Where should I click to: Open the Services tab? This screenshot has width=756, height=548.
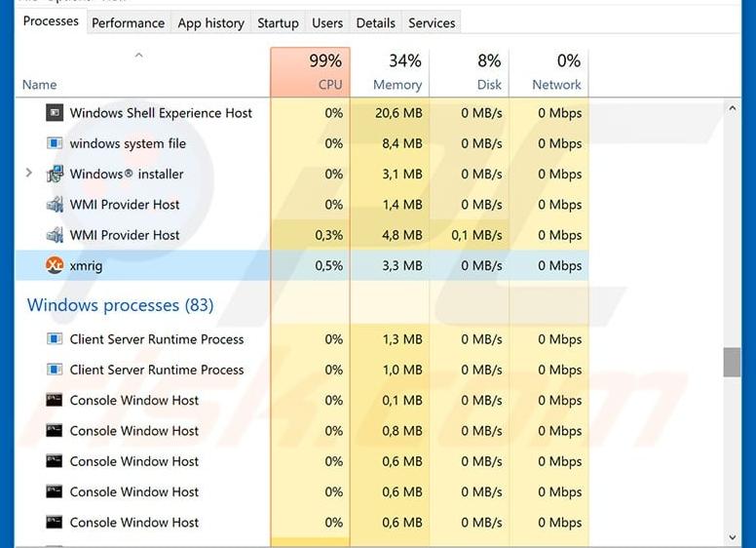pyautogui.click(x=432, y=23)
